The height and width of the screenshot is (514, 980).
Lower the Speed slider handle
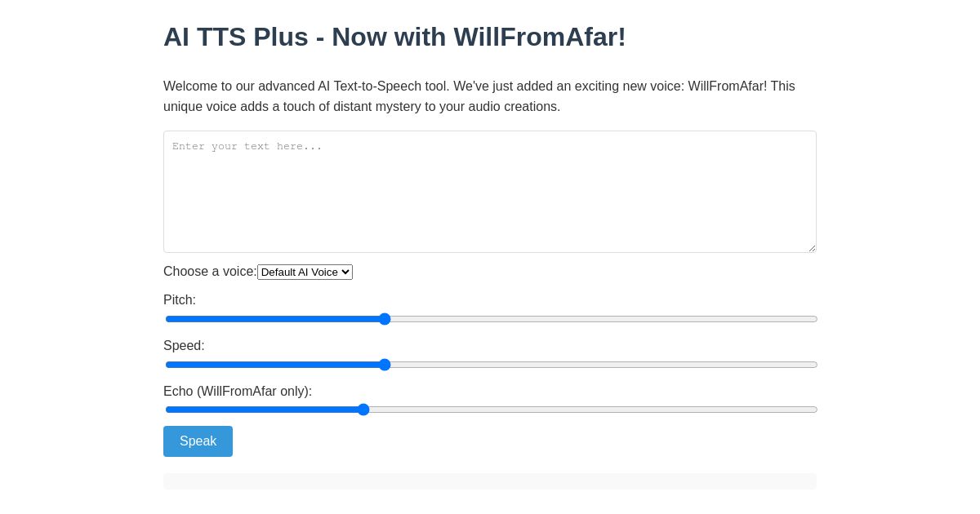pyautogui.click(x=385, y=365)
